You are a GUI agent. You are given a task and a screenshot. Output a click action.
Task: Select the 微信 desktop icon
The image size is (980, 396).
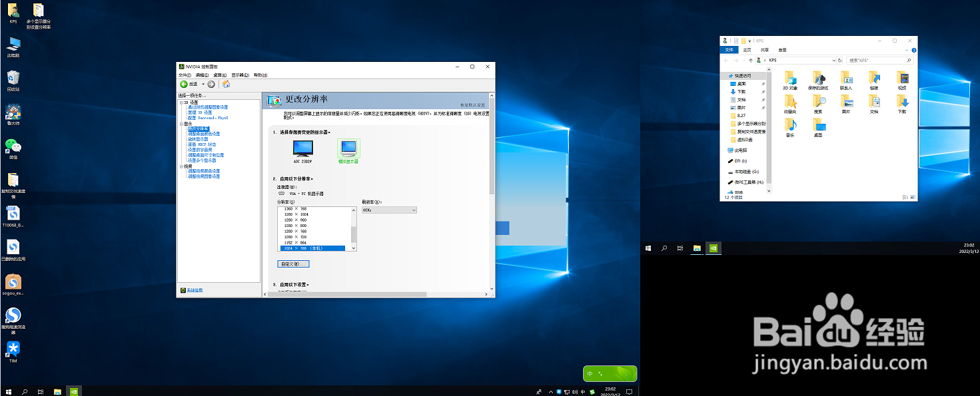click(13, 149)
